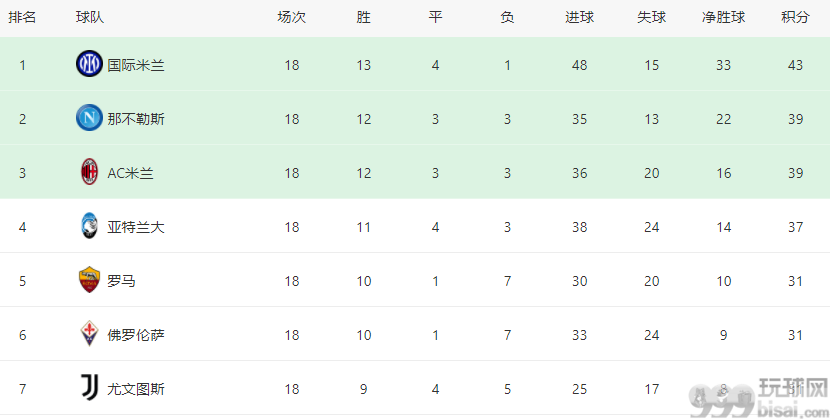830x419 pixels.
Task: Click the Atalanta club logo
Action: (89, 226)
